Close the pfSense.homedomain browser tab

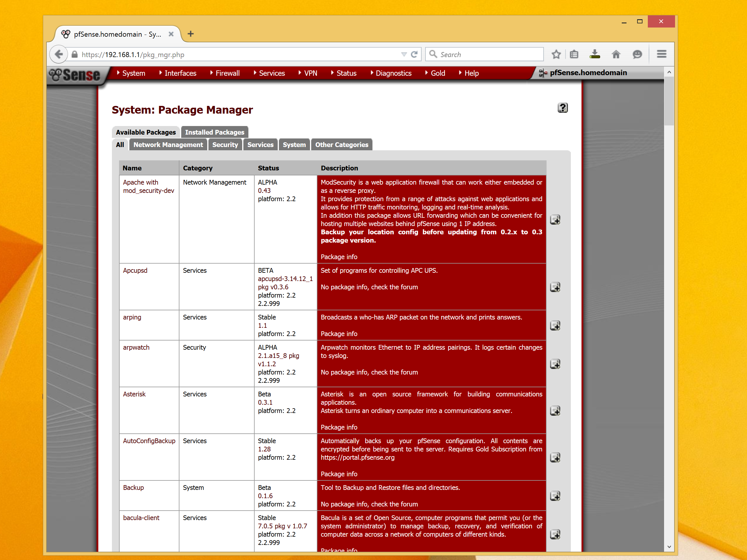(x=171, y=34)
